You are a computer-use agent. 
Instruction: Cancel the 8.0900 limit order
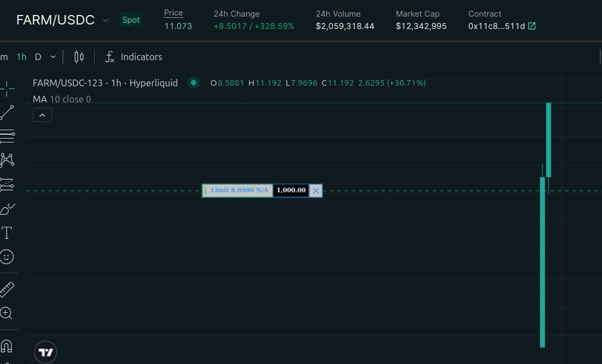tap(316, 190)
